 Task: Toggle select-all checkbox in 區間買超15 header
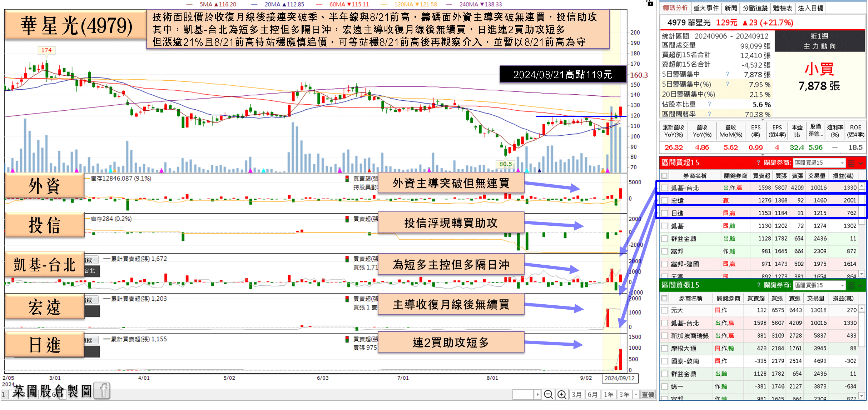664,176
